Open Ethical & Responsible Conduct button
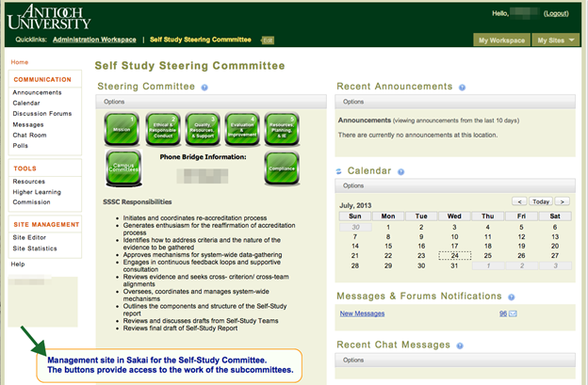The image size is (588, 385). tap(163, 129)
